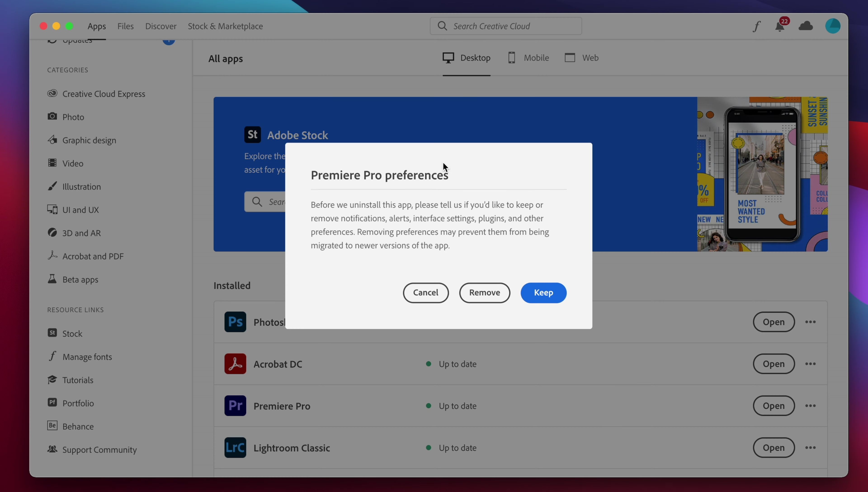Open more options for Lightroom Classic

click(810, 448)
